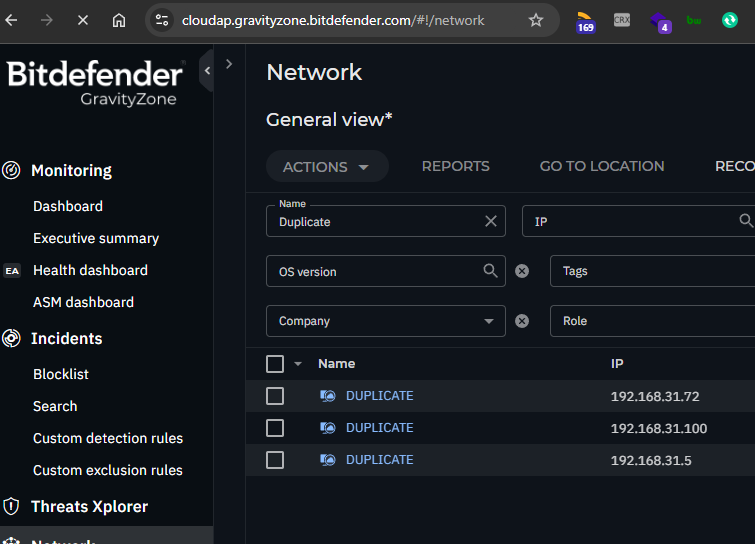Open the Monitoring menu section
This screenshot has height=544, width=755.
coord(71,170)
